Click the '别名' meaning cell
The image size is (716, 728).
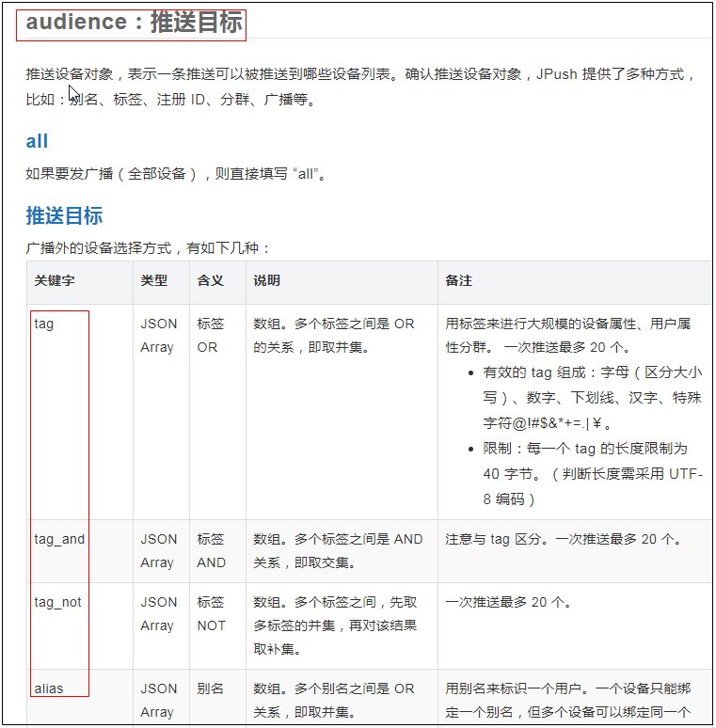tap(211, 688)
